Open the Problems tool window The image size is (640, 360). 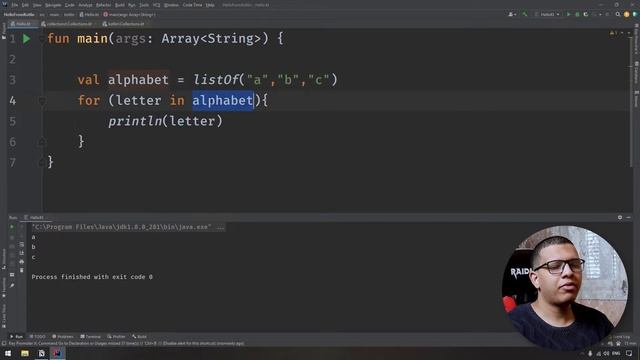click(x=62, y=337)
